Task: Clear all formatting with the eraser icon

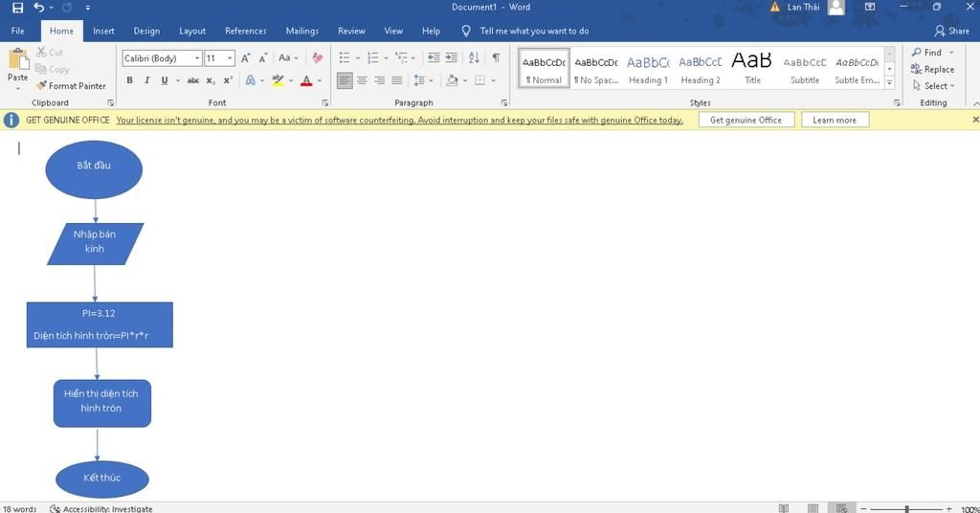Action: [318, 58]
